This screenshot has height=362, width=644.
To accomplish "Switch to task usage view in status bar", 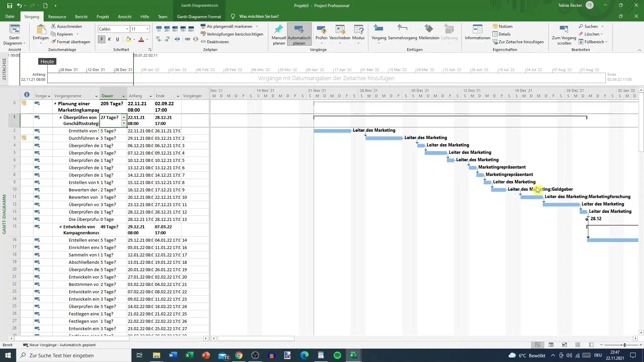I will (x=551, y=345).
